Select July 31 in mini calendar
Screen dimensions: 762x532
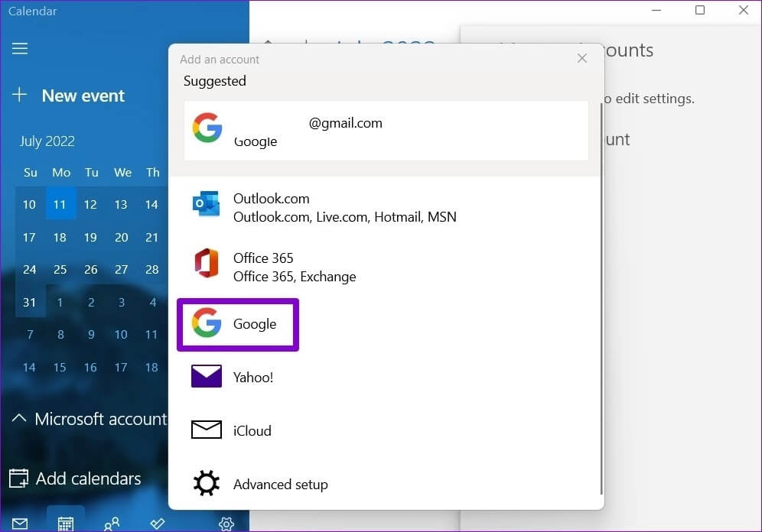point(29,302)
